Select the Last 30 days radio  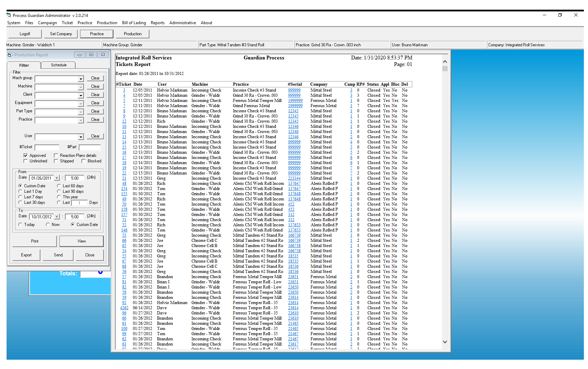coord(20,202)
